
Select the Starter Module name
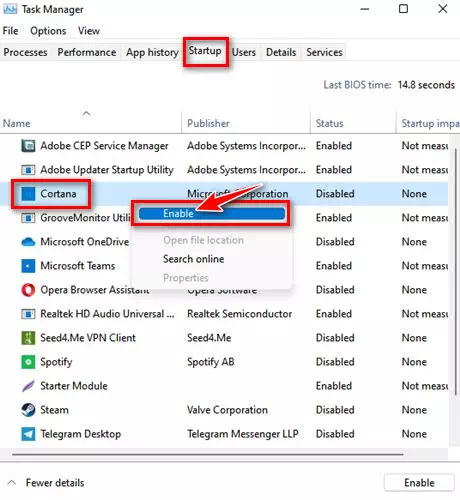tap(74, 386)
